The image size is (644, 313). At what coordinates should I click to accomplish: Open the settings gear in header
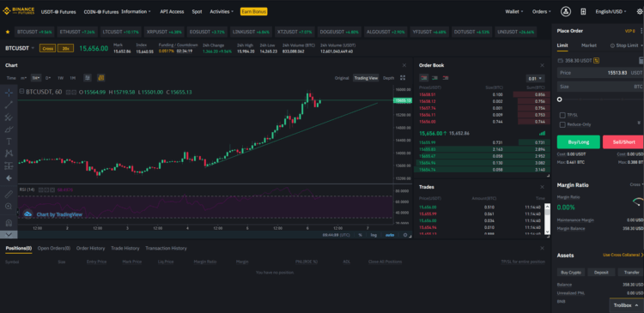(640, 11)
